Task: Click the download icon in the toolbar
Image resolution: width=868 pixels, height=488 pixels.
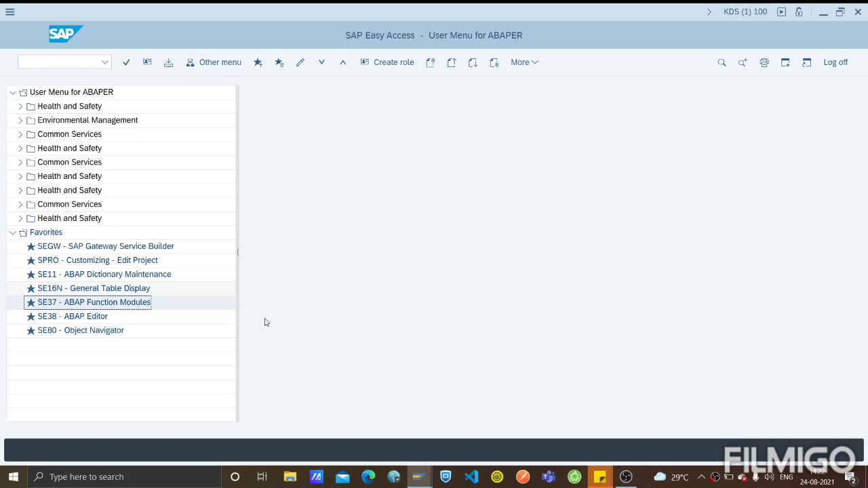Action: click(169, 62)
